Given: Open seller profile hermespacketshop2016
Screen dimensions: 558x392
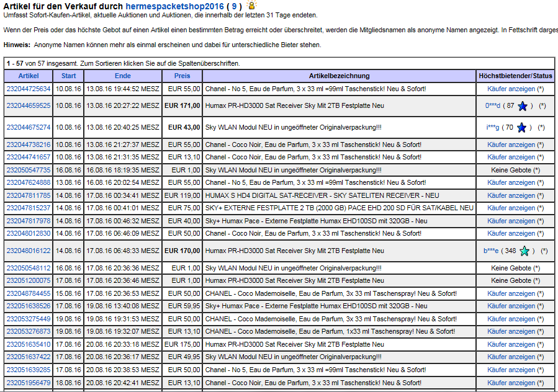Looking at the screenshot, I should point(175,6).
